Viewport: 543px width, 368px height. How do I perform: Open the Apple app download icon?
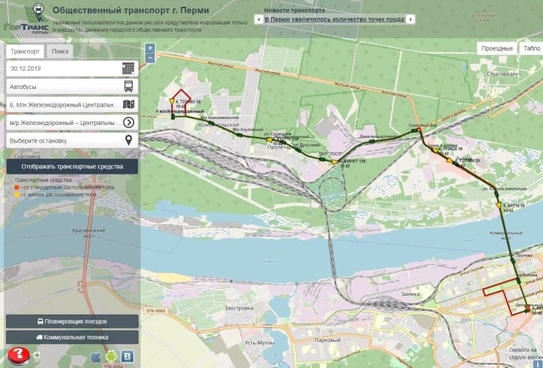[x=96, y=357]
